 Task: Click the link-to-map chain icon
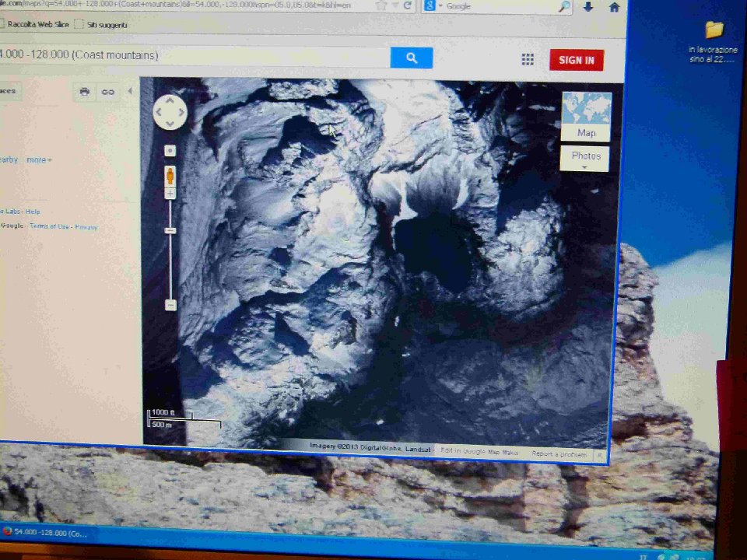tap(108, 92)
